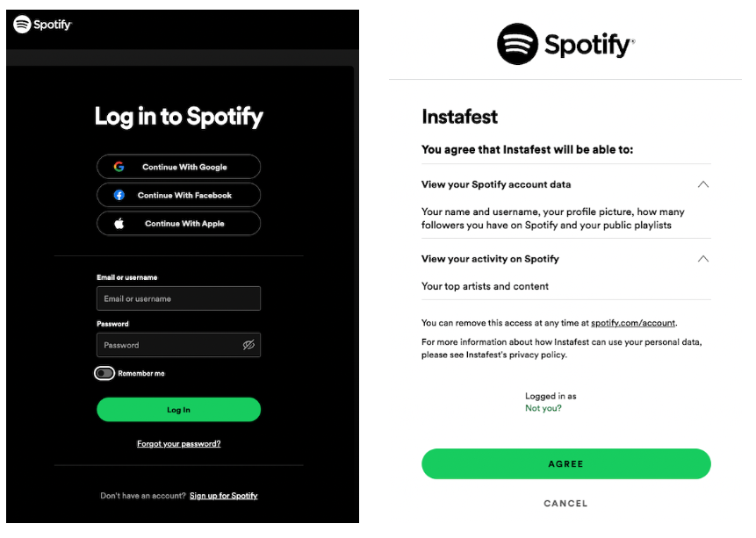Click the large Spotify logo above Instafest
The height and width of the screenshot is (538, 756).
[565, 44]
